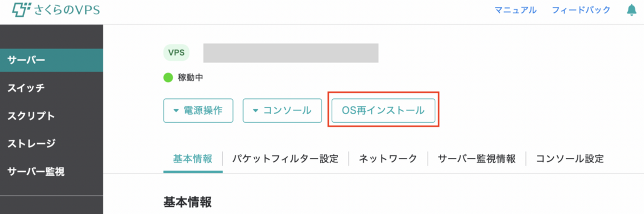Click the green 稼動中 status indicator
The width and height of the screenshot is (644, 214).
[x=168, y=77]
